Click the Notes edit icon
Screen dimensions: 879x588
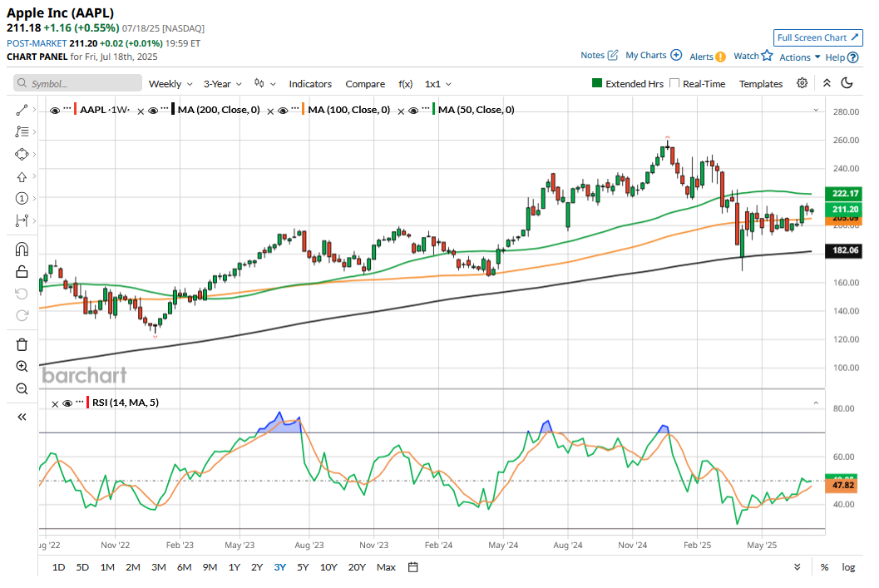(x=613, y=55)
